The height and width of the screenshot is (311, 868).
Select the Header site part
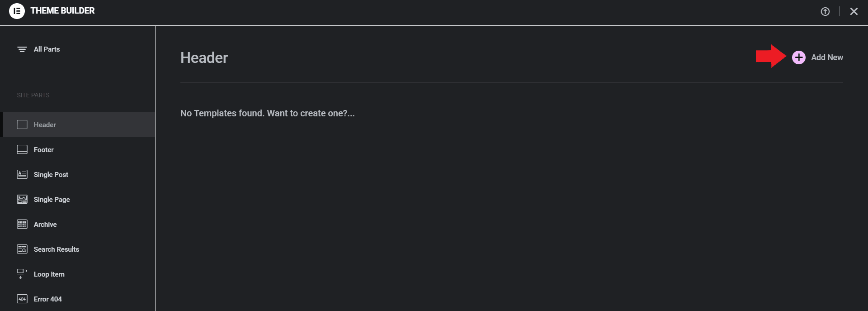click(45, 125)
